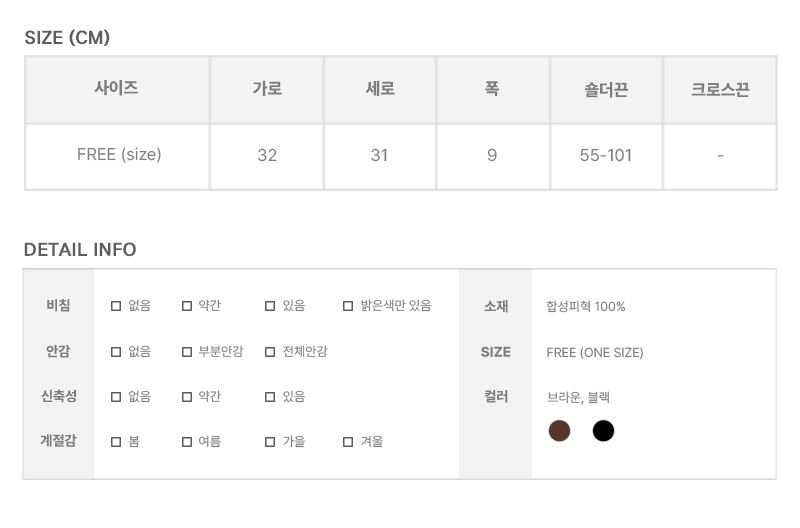Check the 약간 box in the 신축성 row
This screenshot has width=800, height=528.
click(x=187, y=397)
